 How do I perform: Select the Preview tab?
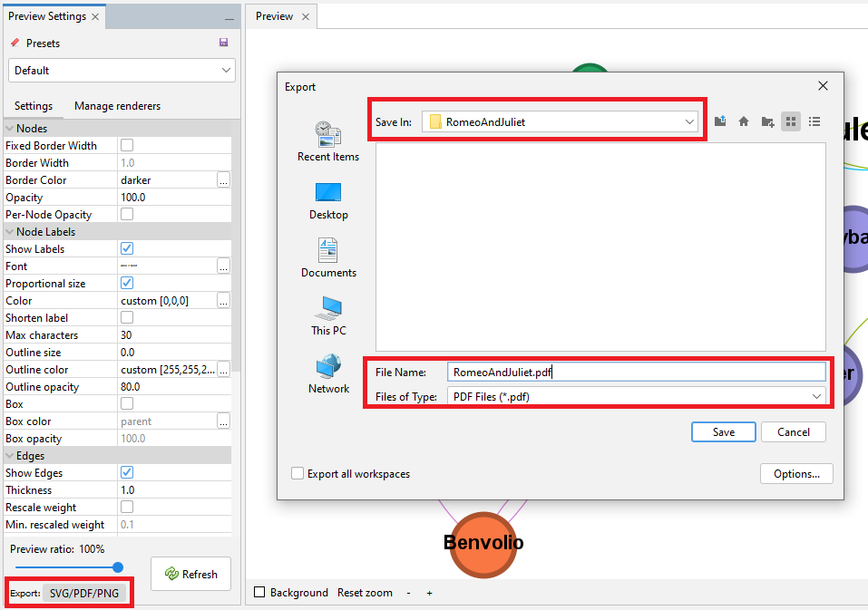(x=274, y=15)
